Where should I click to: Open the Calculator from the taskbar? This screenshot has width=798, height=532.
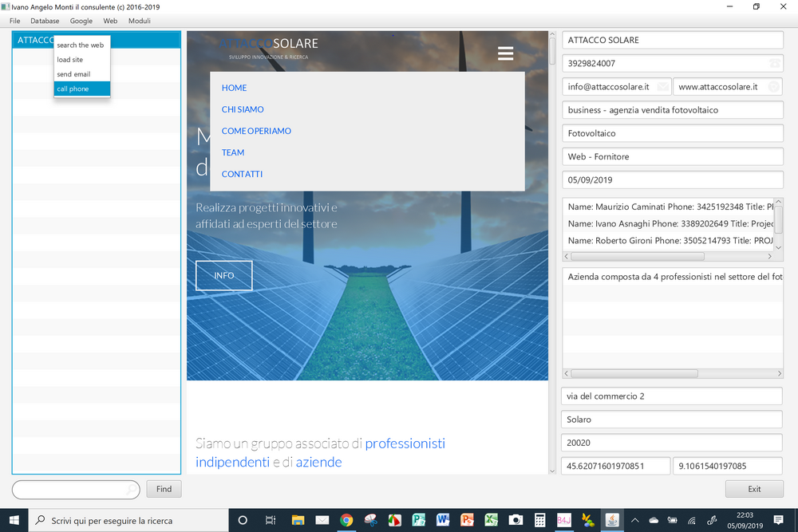pos(539,520)
